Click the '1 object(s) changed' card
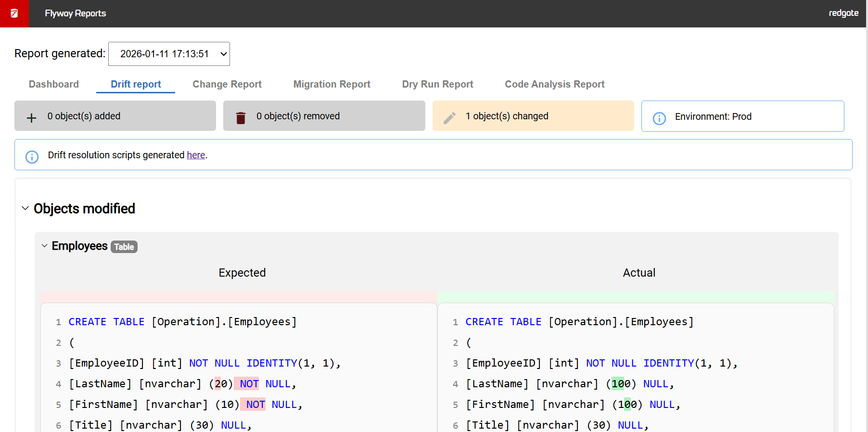The image size is (868, 432). pyautogui.click(x=533, y=116)
